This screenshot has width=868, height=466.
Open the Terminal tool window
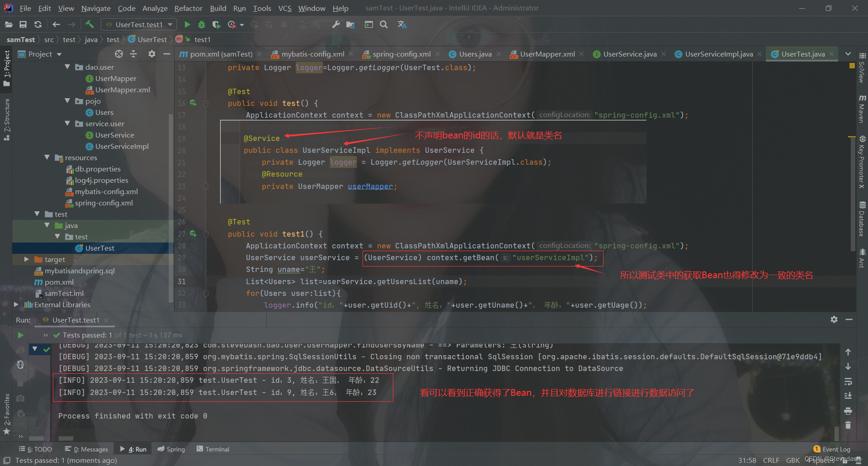[213, 449]
